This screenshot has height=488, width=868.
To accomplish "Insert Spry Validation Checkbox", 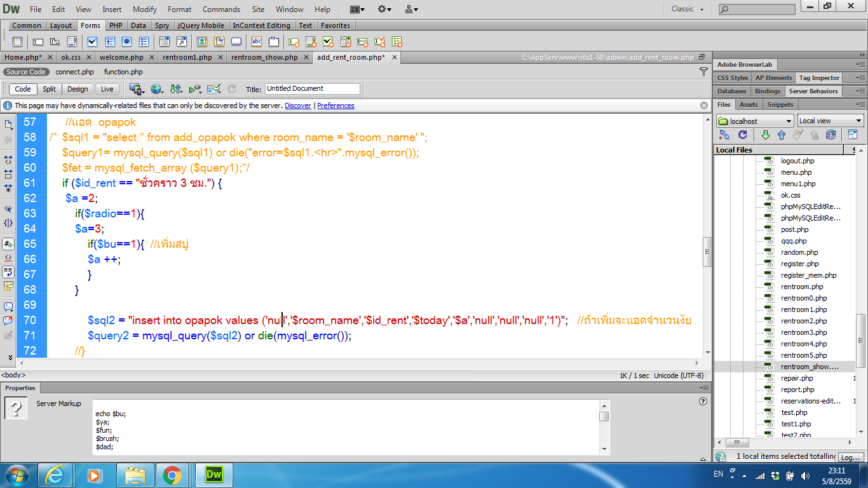I will pyautogui.click(x=329, y=42).
